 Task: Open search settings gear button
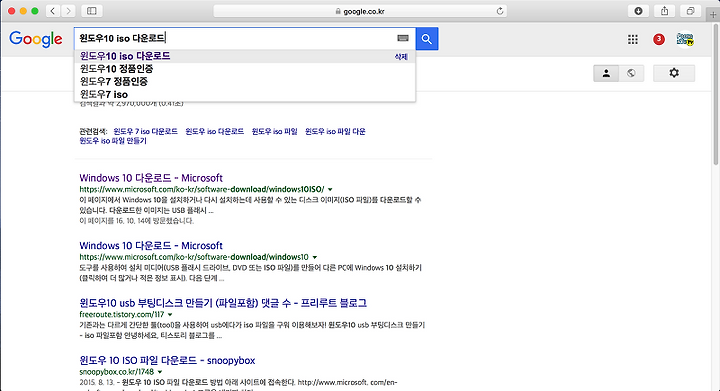click(674, 73)
